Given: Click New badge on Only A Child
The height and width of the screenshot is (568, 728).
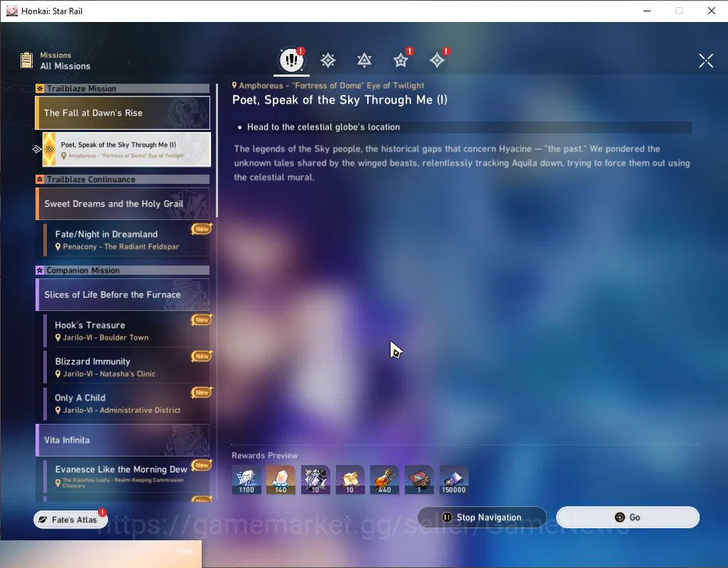Looking at the screenshot, I should [x=202, y=392].
